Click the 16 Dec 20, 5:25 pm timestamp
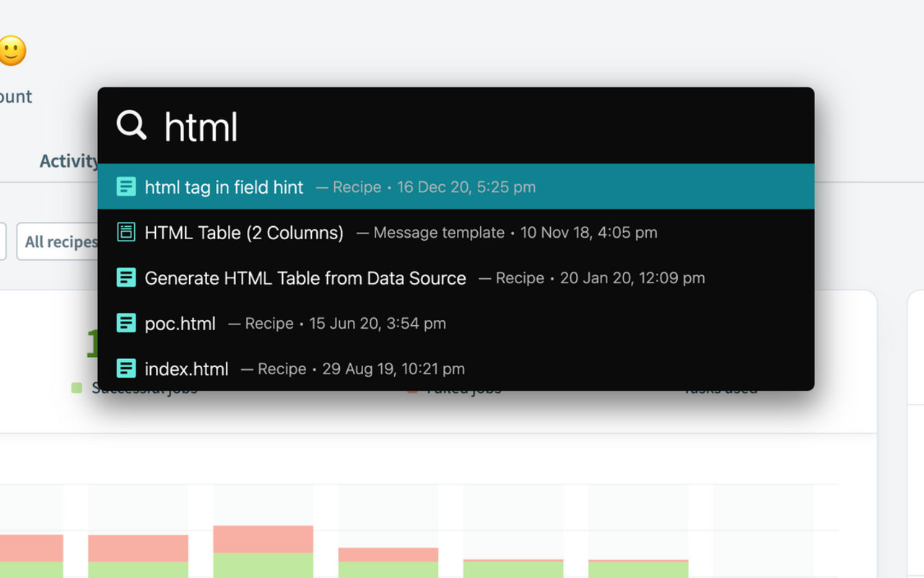 (x=466, y=187)
